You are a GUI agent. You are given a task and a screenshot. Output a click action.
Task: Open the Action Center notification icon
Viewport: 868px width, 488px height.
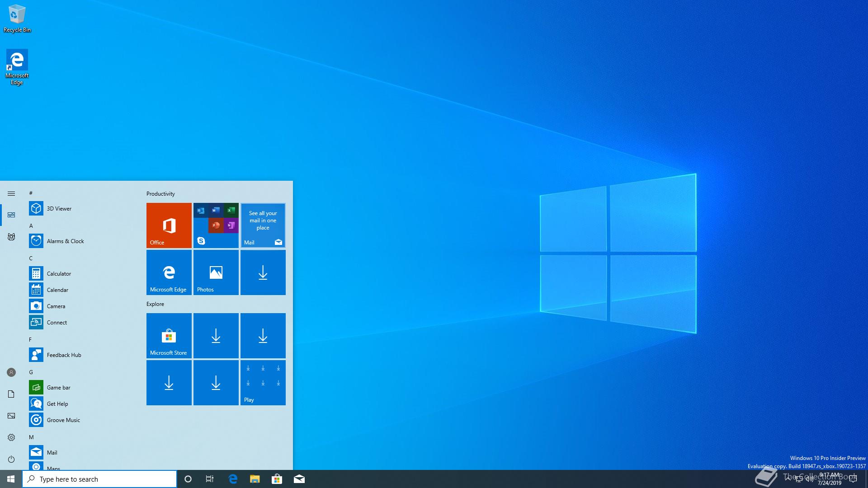tap(853, 479)
